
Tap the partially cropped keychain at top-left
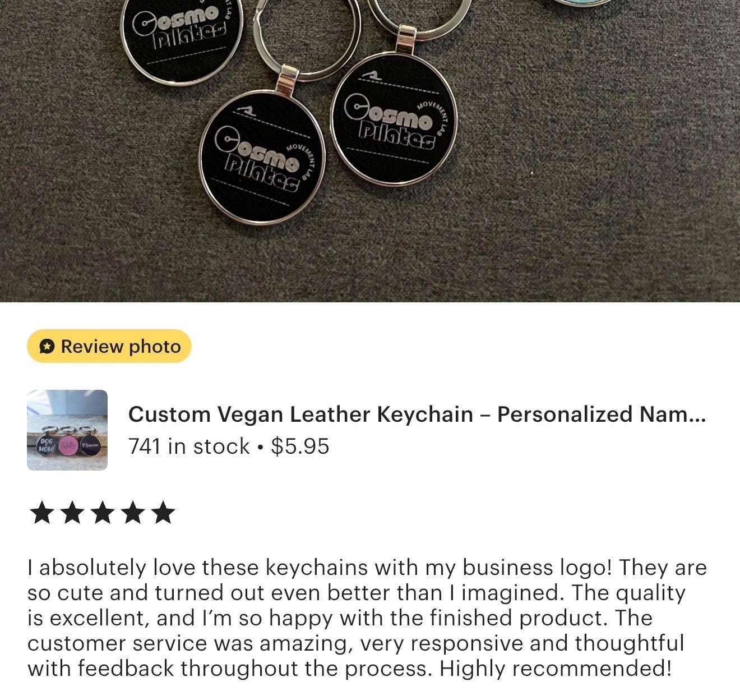(183, 39)
